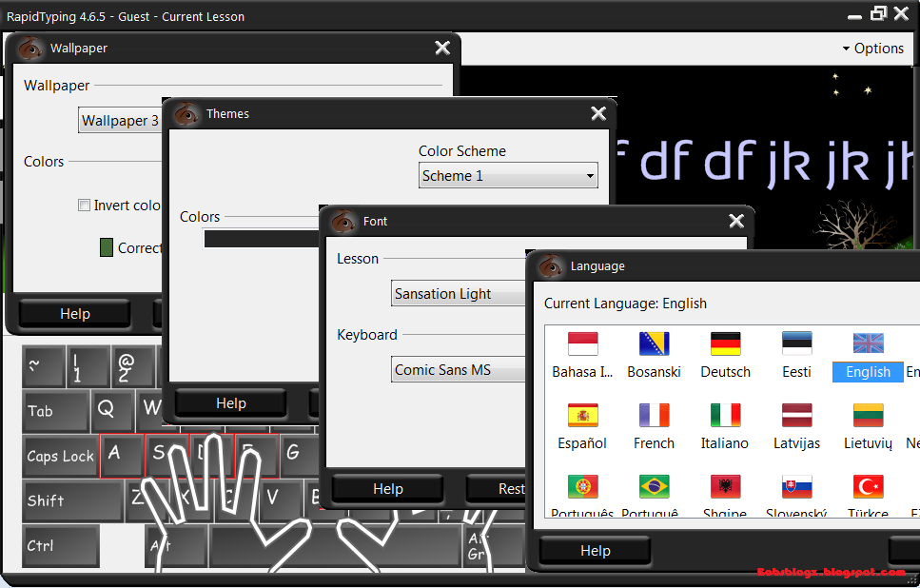Click the English UK flag icon
This screenshot has height=588, width=920.
pyautogui.click(x=868, y=343)
